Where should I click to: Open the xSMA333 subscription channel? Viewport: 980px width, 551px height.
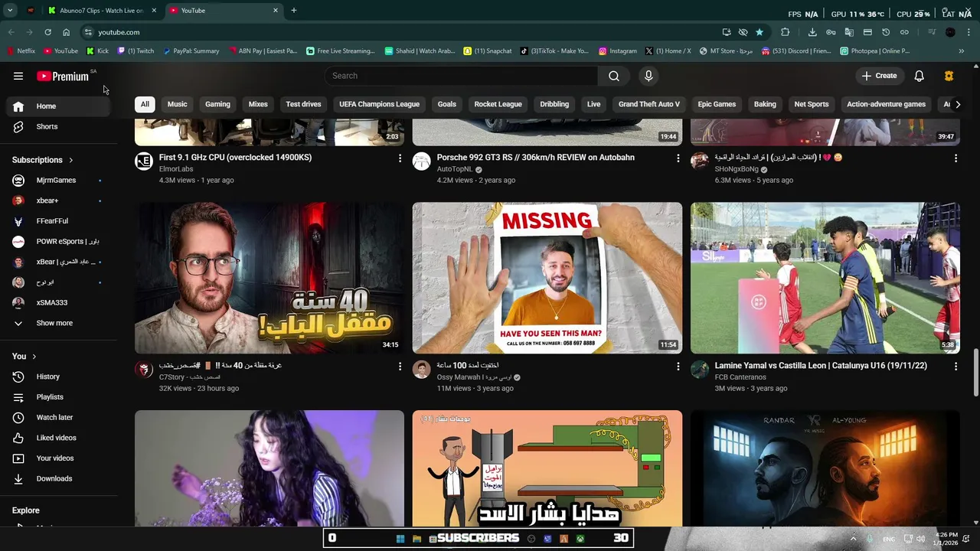(58, 302)
